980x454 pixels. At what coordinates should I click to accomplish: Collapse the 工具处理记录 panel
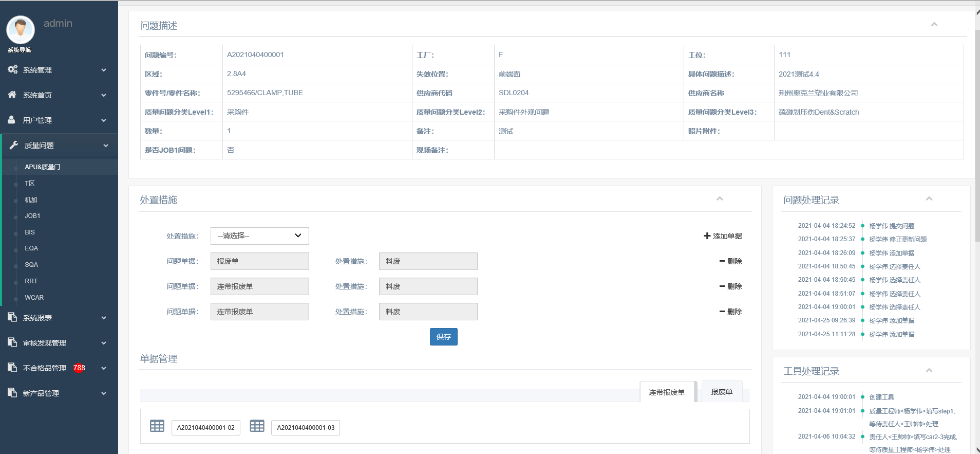[x=929, y=371]
